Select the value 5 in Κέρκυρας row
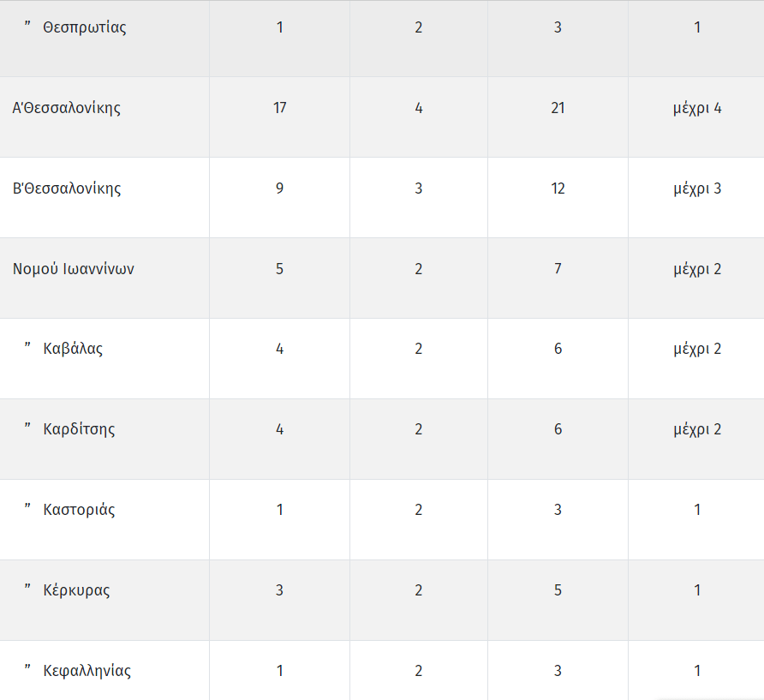Image resolution: width=764 pixels, height=700 pixels. tap(558, 590)
